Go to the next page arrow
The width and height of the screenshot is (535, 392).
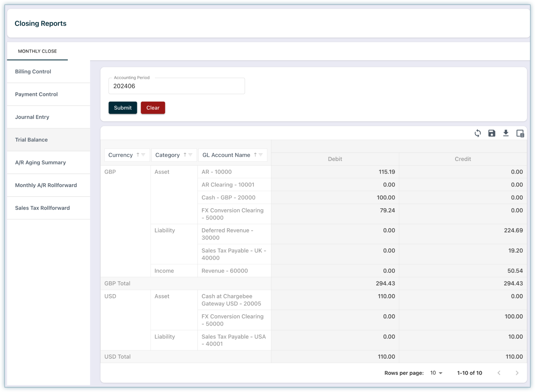click(517, 373)
